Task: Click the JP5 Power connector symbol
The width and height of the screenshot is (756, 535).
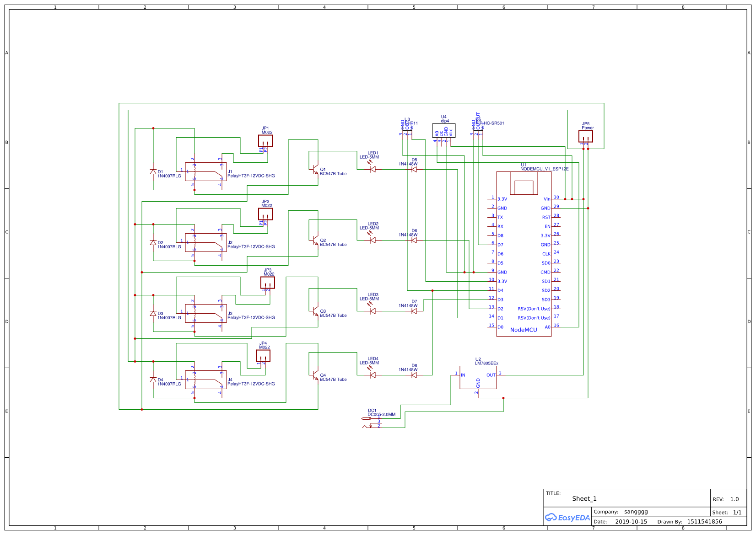Action: 585,136
